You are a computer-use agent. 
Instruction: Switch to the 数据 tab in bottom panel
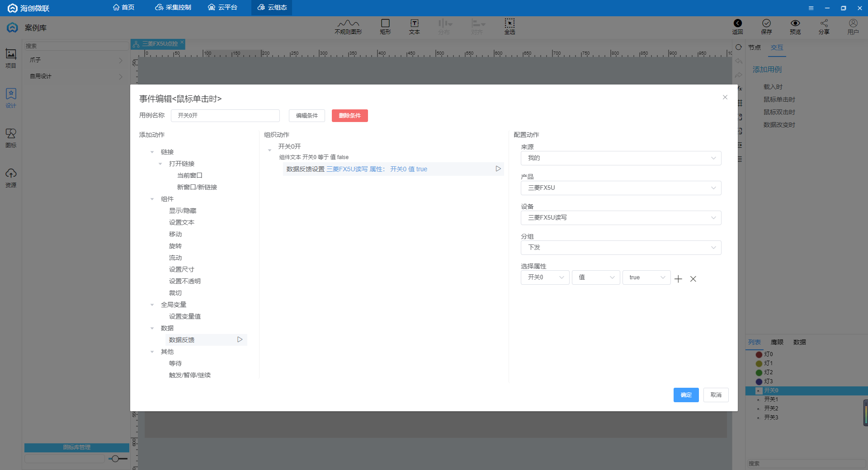coord(800,342)
